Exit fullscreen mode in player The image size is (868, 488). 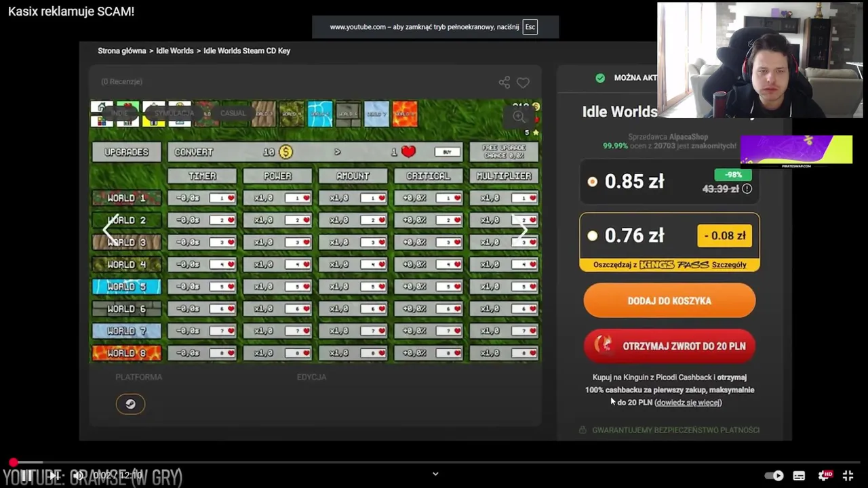click(x=848, y=476)
